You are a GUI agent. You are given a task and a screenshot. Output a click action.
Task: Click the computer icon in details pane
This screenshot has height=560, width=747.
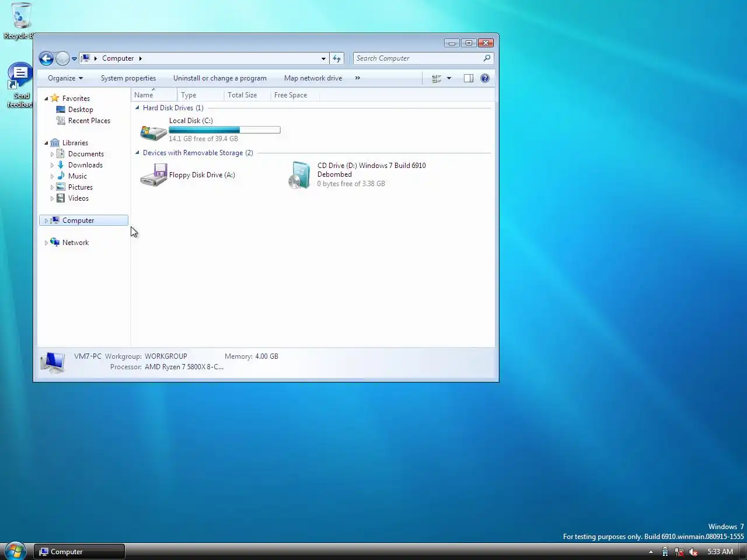tap(53, 362)
